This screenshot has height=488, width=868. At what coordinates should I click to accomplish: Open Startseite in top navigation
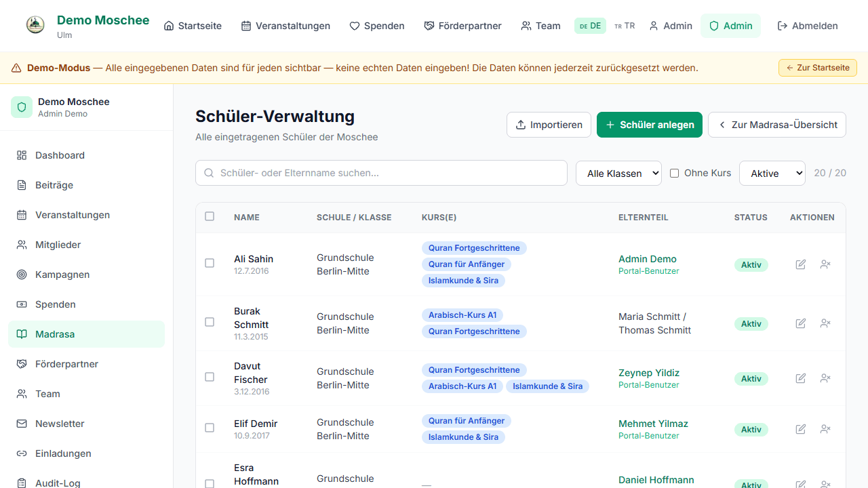click(x=193, y=26)
